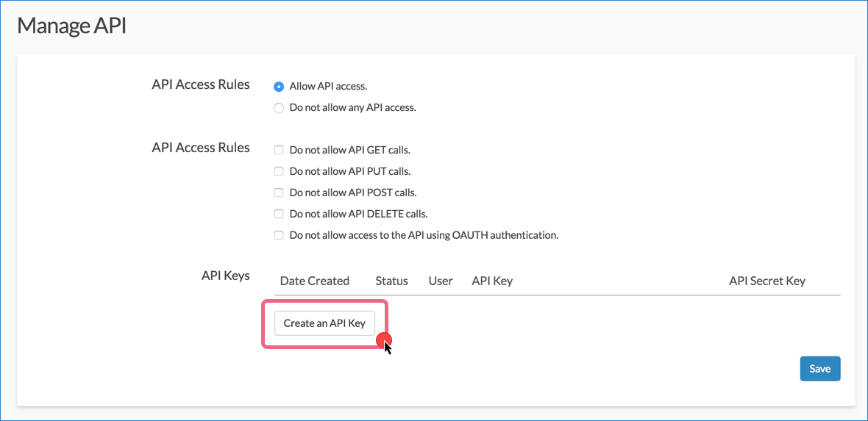This screenshot has width=868, height=421.
Task: Check the Do not allow API POST calls box
Action: [x=279, y=192]
